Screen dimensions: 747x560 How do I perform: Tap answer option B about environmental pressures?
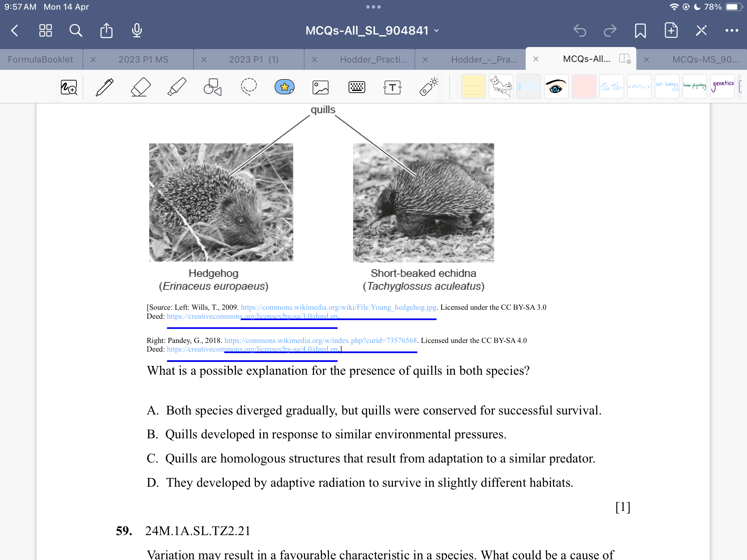point(326,434)
